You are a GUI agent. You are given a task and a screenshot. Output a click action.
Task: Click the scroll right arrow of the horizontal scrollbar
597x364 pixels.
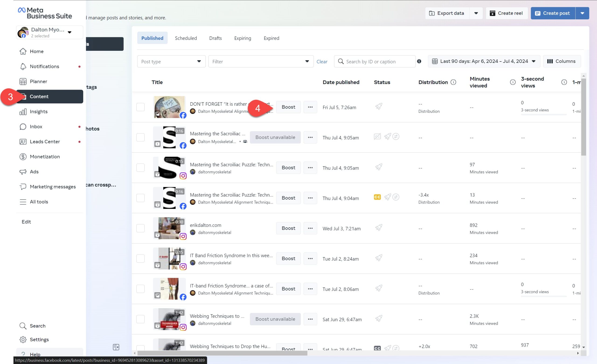(578, 353)
